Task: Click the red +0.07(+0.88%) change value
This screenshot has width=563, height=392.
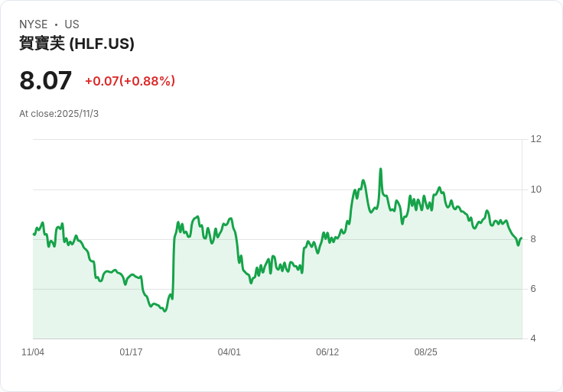Action: 130,81
